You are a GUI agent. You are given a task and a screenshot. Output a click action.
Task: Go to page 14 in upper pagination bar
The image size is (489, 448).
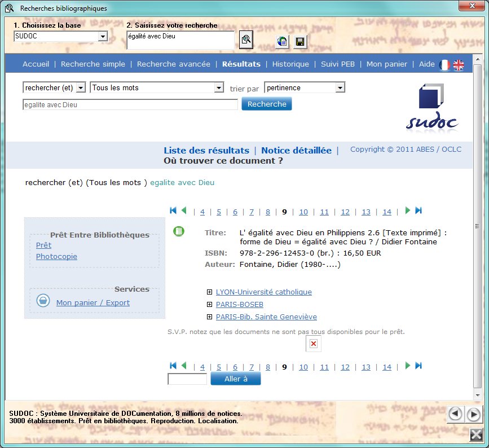pos(387,212)
